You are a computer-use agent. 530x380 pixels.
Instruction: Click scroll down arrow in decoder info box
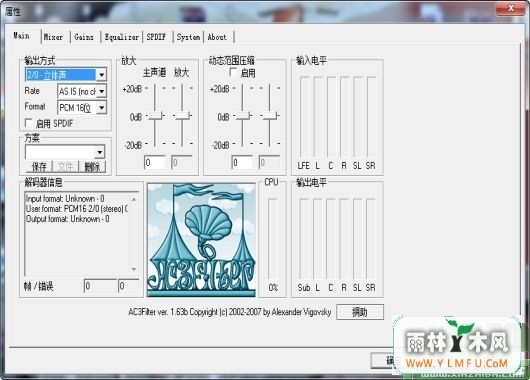point(134,269)
